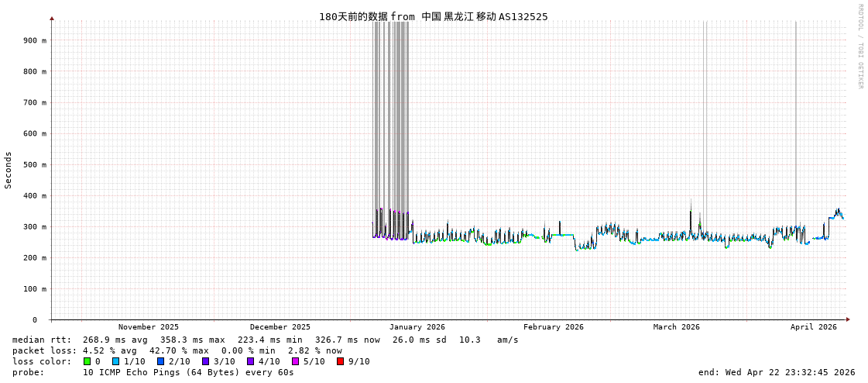This screenshot has height=383, width=868.
Task: Pick the purple 3/10 loss color swatch
Action: click(205, 361)
